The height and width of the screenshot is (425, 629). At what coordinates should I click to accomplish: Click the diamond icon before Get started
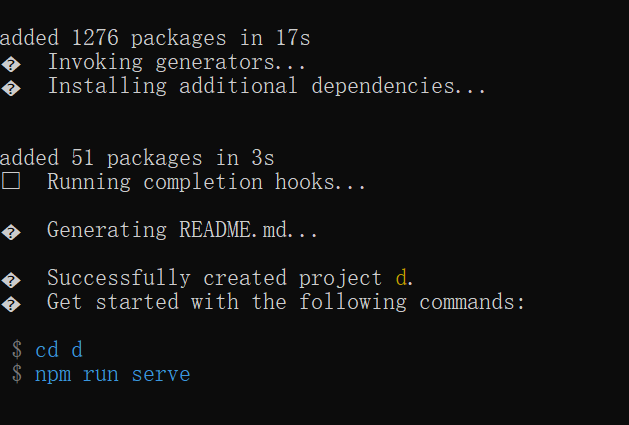pyautogui.click(x=11, y=304)
